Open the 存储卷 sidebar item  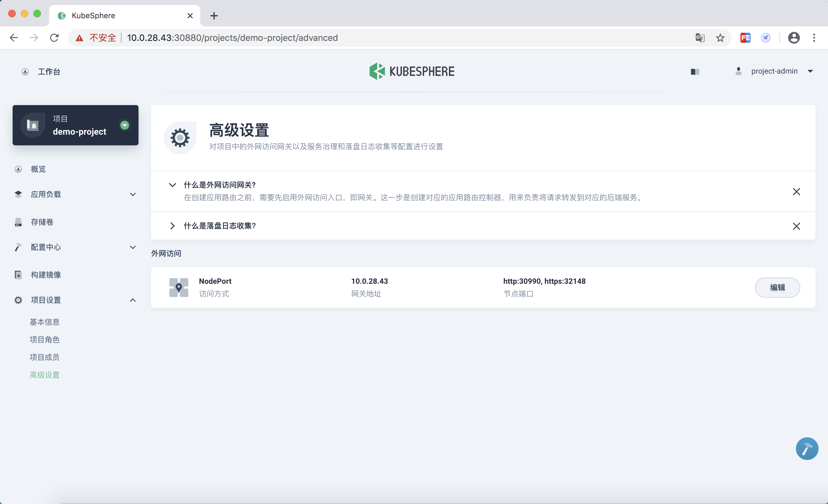(42, 222)
